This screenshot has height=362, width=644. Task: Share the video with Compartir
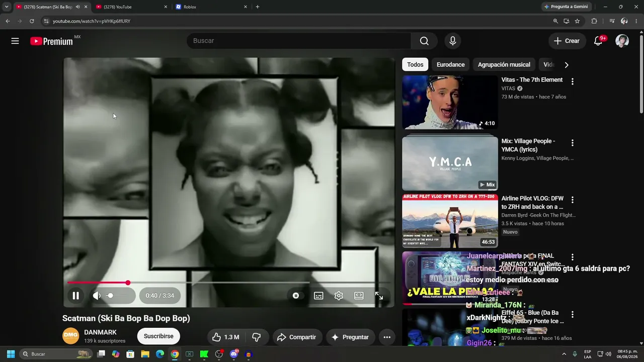[296, 337]
